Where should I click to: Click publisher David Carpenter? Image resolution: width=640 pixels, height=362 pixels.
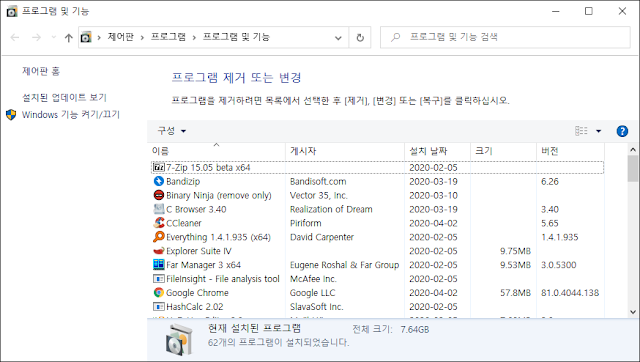[322, 237]
